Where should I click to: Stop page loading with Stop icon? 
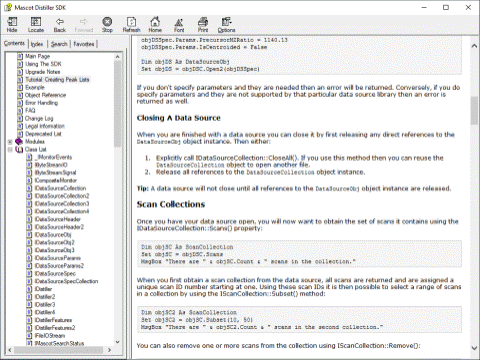[107, 25]
